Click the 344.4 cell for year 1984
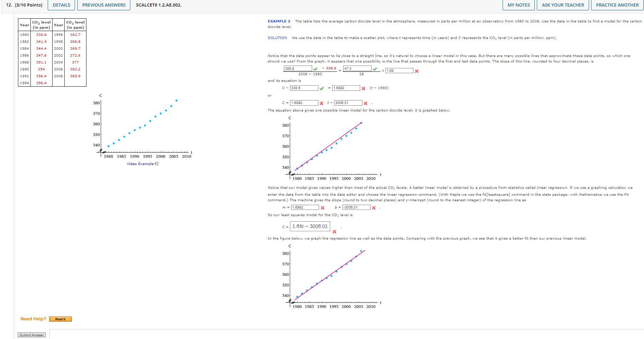 coord(41,48)
